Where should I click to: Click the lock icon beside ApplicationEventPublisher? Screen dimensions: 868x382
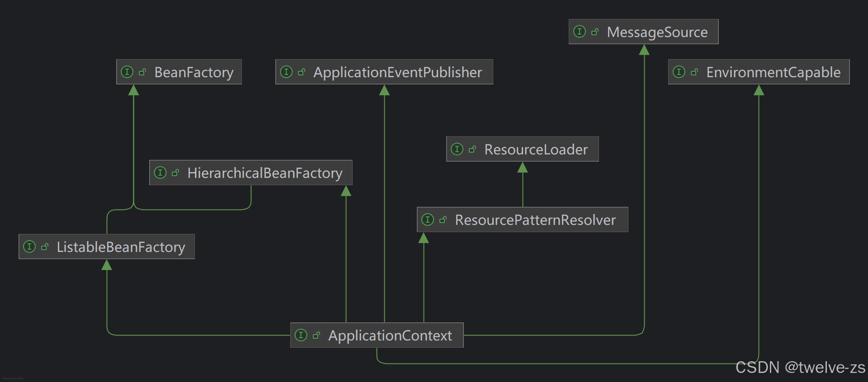click(302, 72)
